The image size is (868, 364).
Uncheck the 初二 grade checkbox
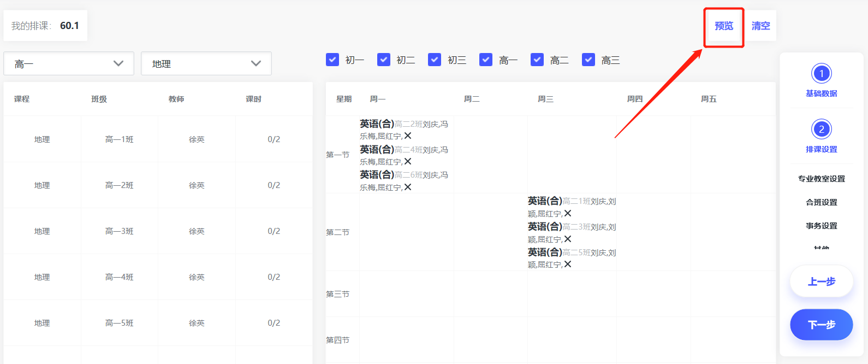click(x=384, y=60)
